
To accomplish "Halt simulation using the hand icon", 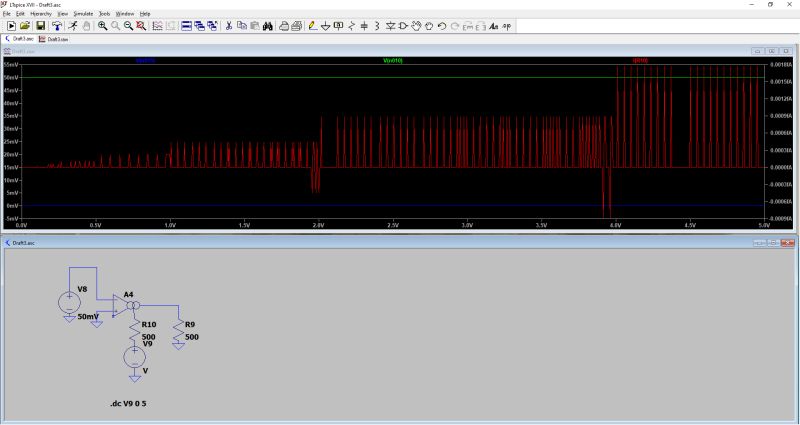I will [x=86, y=26].
